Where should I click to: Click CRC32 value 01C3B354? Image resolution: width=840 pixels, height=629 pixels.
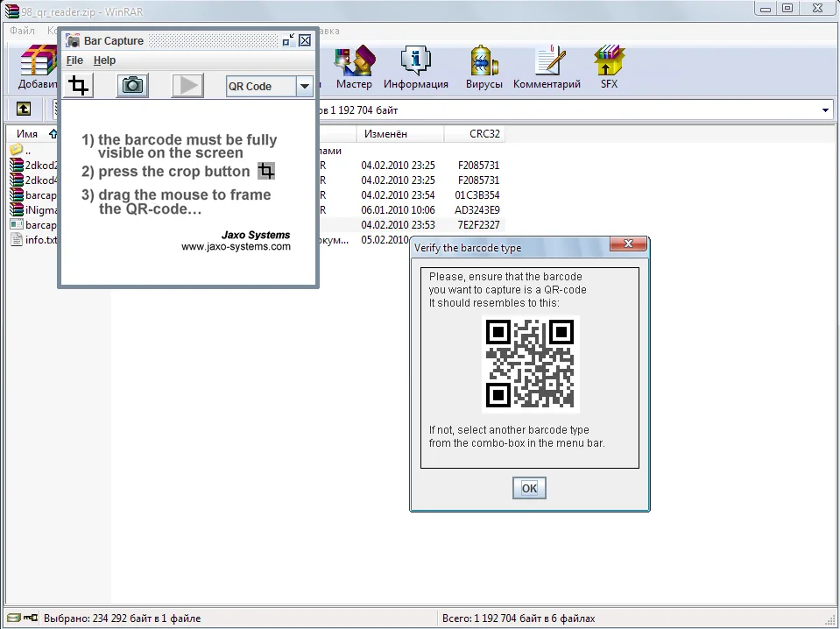pyautogui.click(x=476, y=195)
